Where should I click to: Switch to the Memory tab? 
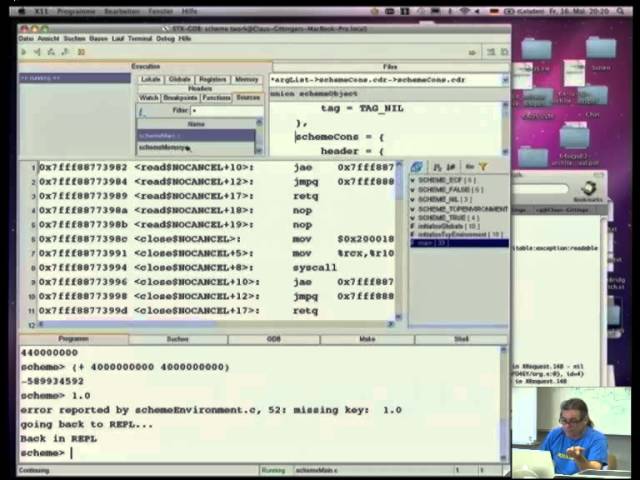pos(247,79)
